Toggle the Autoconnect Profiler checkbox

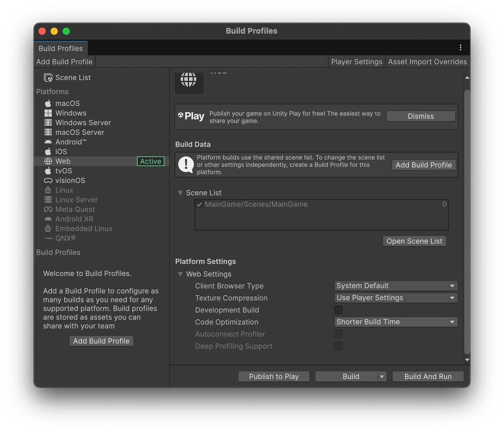click(339, 334)
